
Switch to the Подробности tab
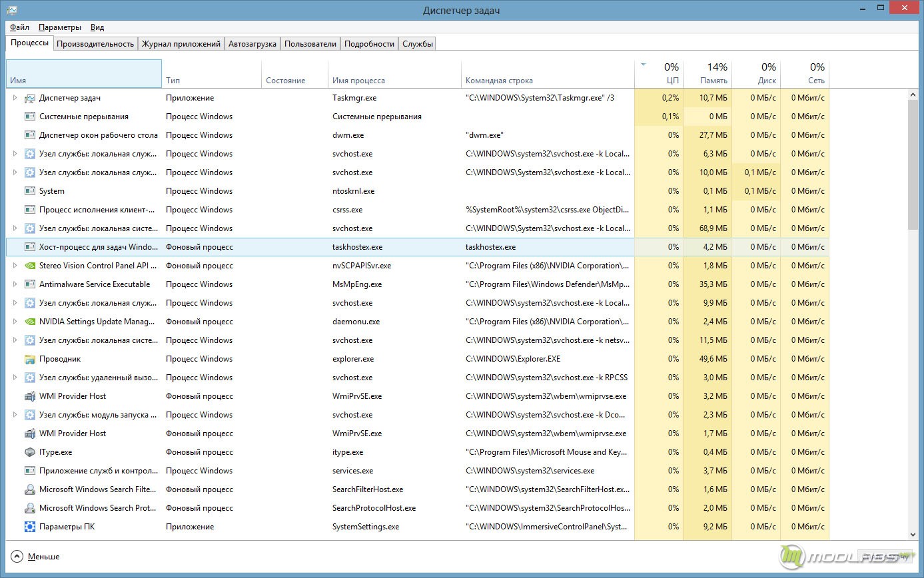coord(370,44)
